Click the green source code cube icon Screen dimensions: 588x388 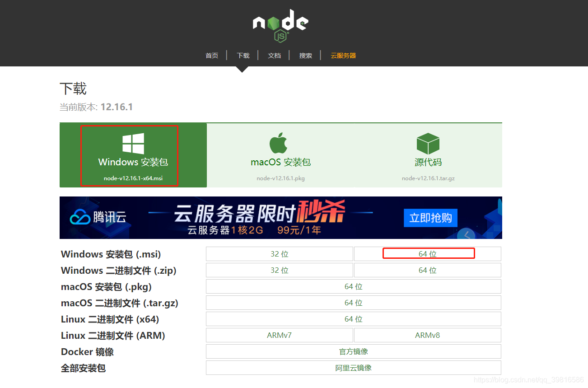point(428,144)
